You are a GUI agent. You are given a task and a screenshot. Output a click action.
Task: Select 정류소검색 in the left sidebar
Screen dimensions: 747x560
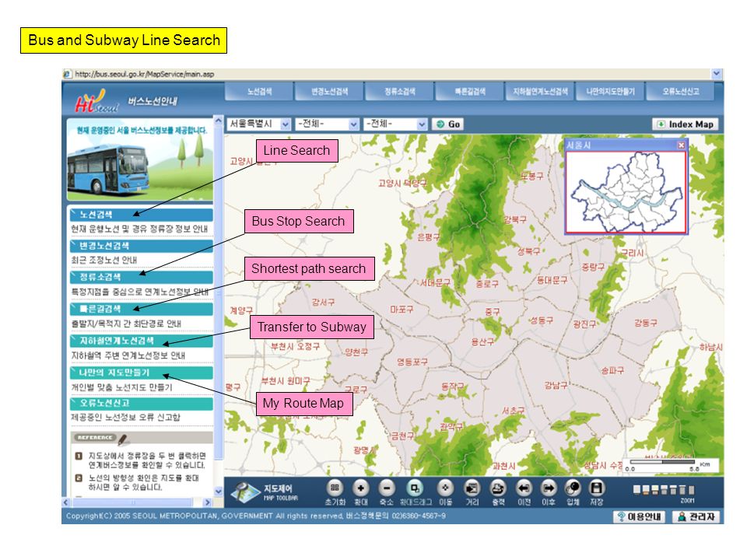141,277
